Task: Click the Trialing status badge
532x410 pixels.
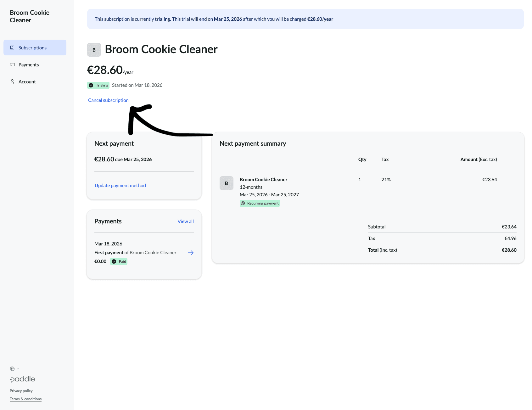Action: click(x=98, y=85)
